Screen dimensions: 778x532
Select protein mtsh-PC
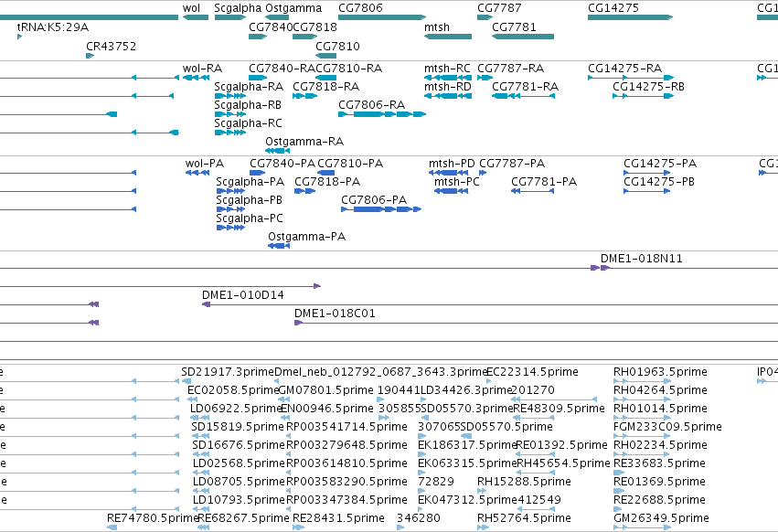pos(451,191)
